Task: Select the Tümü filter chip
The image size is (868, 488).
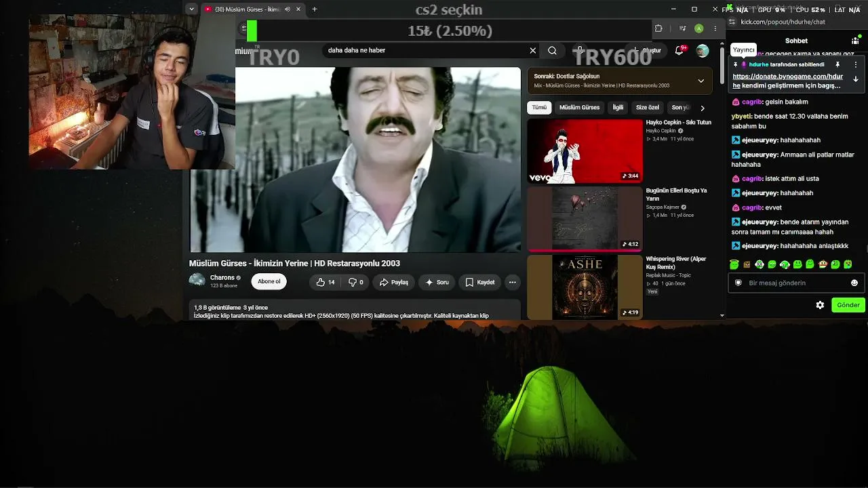Action: tap(539, 107)
